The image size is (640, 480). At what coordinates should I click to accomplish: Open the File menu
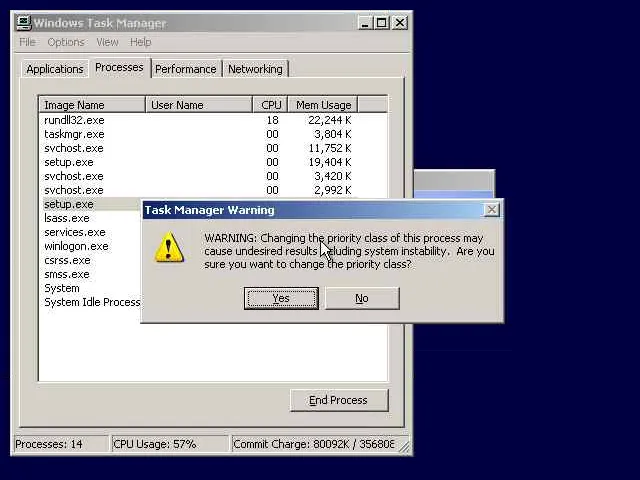(27, 42)
